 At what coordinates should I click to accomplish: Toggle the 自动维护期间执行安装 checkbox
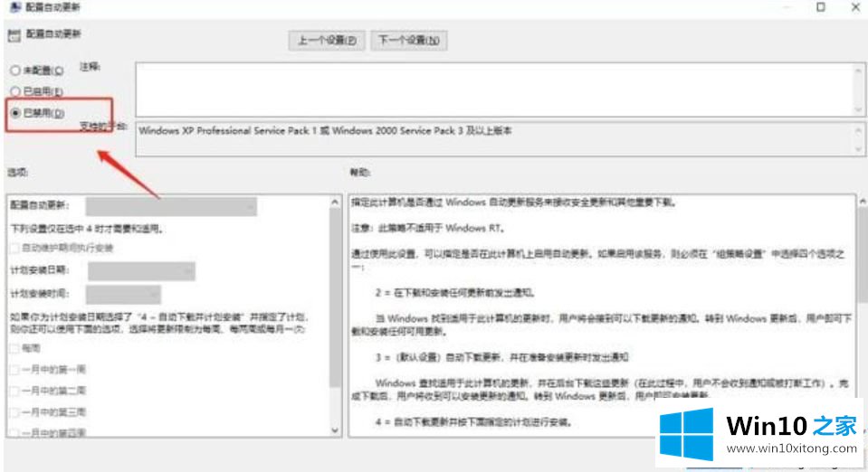(x=15, y=248)
